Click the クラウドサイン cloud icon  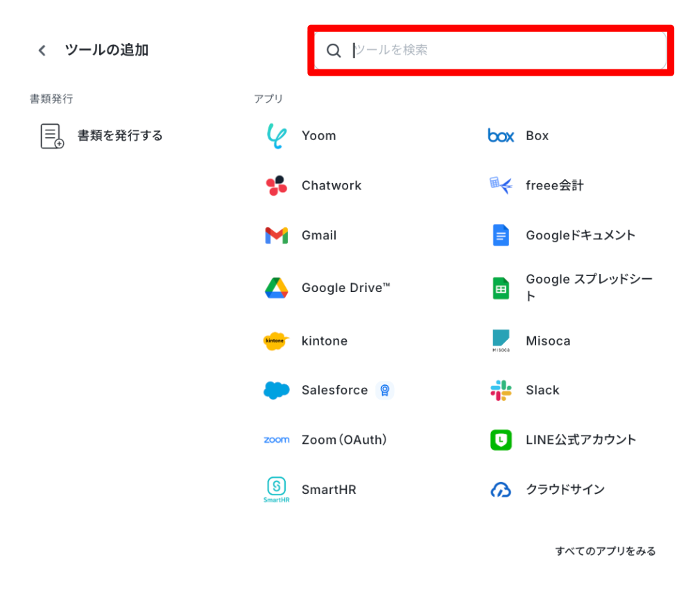click(x=501, y=490)
